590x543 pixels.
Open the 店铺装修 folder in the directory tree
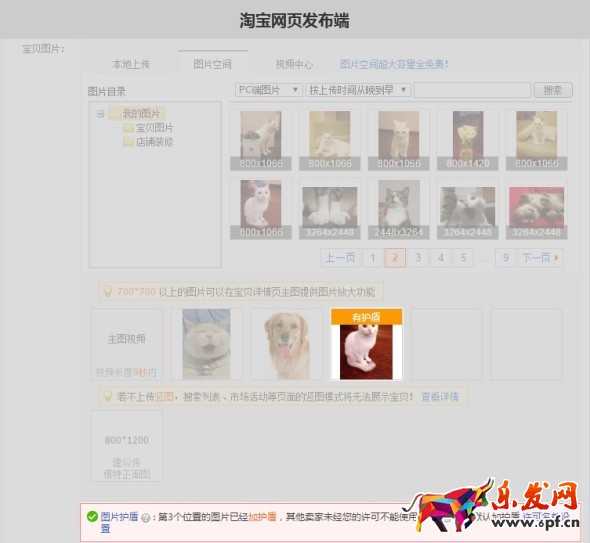[x=148, y=142]
